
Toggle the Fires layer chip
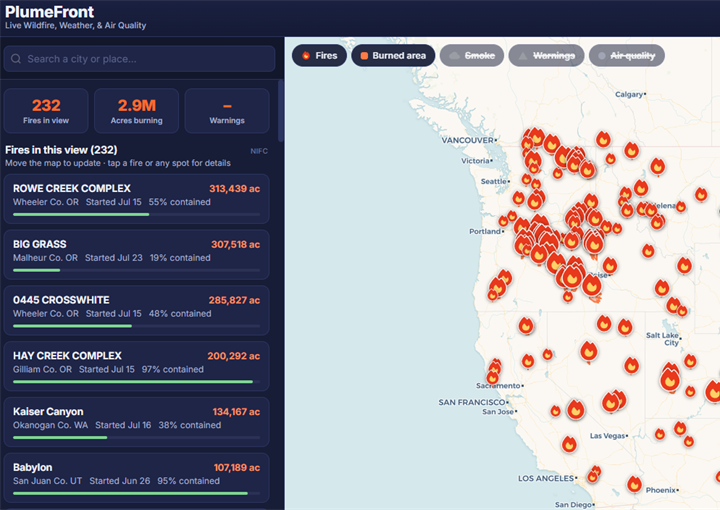[x=319, y=56]
